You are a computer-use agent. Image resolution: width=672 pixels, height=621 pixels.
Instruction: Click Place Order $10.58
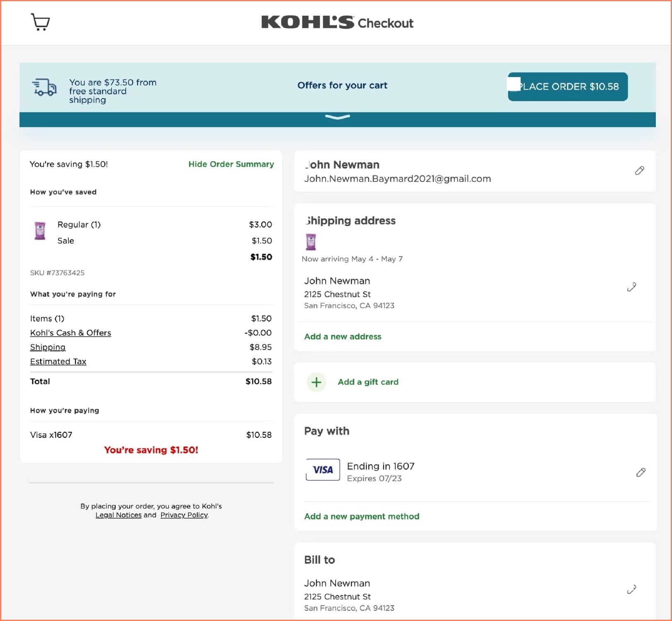click(x=568, y=87)
